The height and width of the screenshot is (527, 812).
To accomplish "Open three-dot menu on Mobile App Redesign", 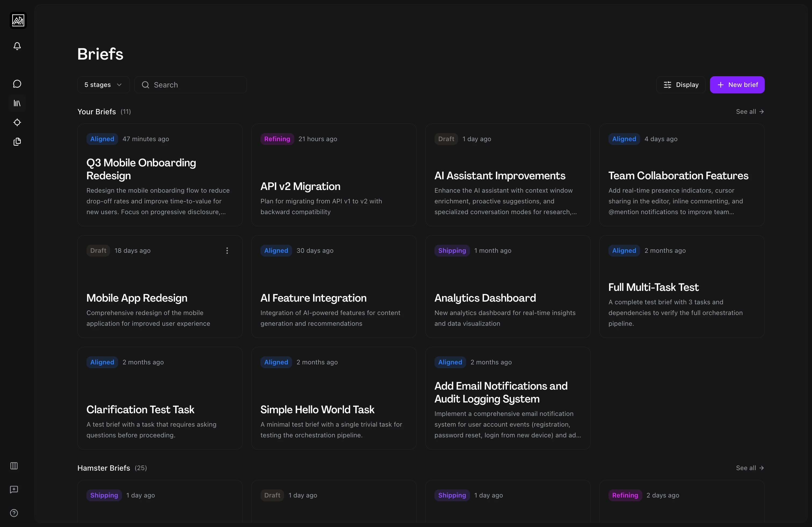I will coord(227,251).
